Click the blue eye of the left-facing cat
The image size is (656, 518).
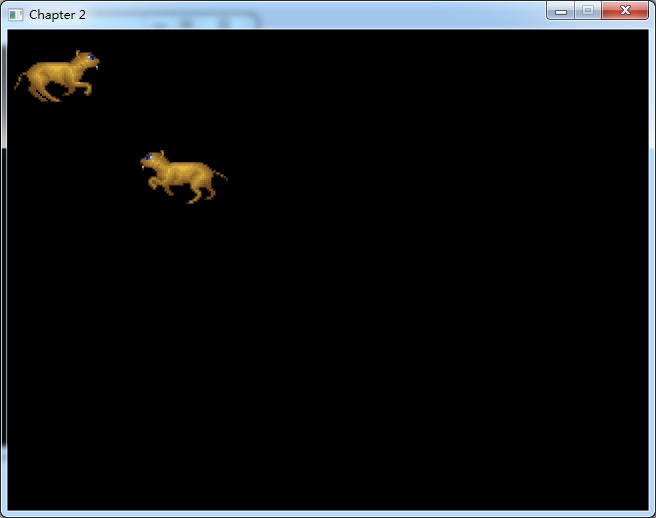tap(149, 158)
